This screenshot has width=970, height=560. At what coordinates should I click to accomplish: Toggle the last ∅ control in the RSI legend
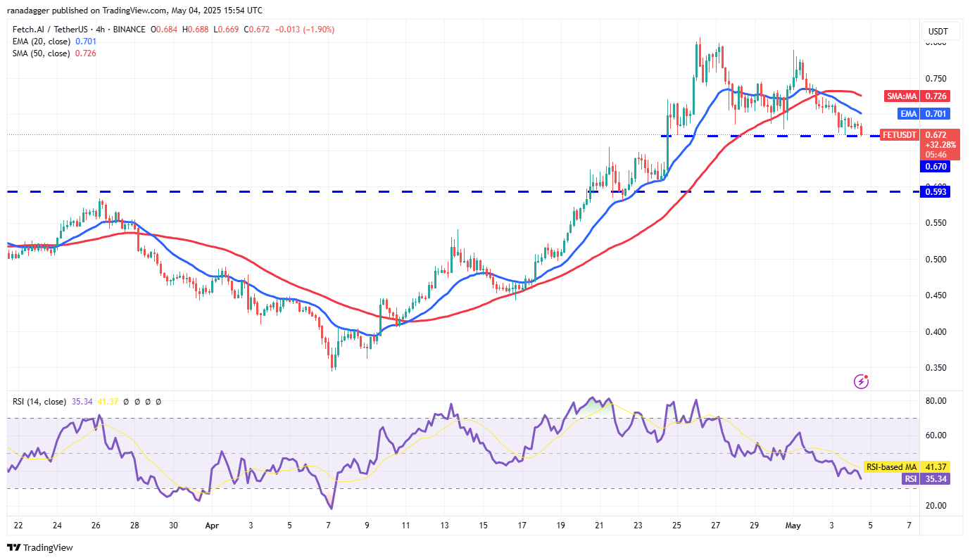158,401
